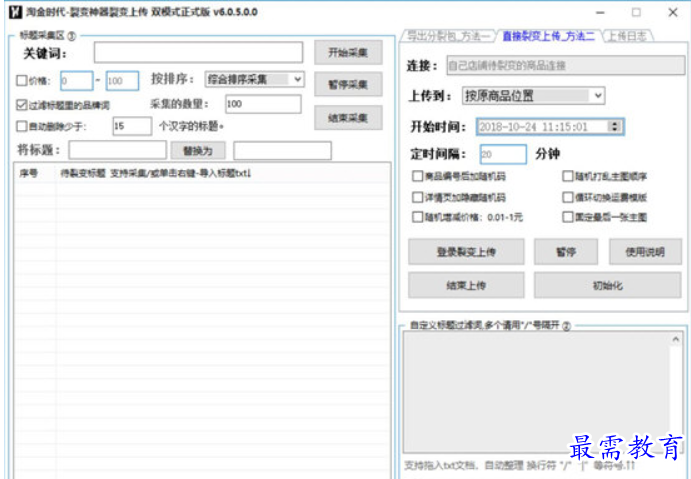
Task: Enable 随机增减价格 0.01-1元 checkbox
Action: click(x=417, y=217)
